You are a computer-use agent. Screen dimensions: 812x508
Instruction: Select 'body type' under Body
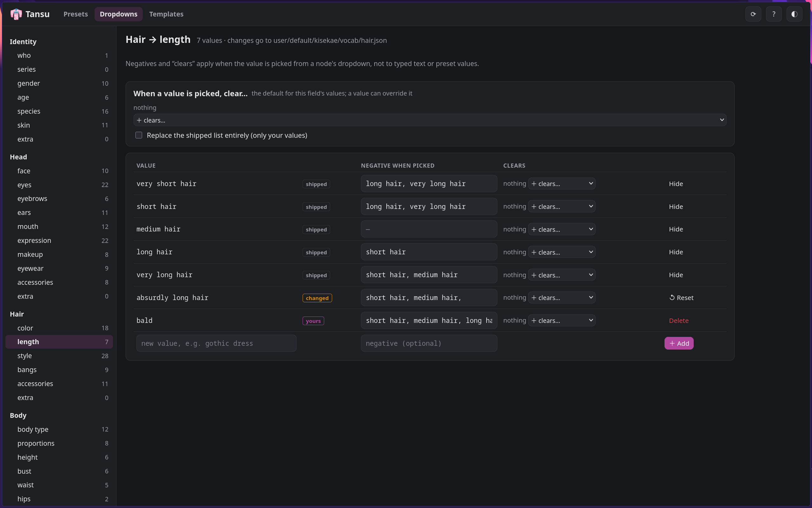pyautogui.click(x=59, y=429)
